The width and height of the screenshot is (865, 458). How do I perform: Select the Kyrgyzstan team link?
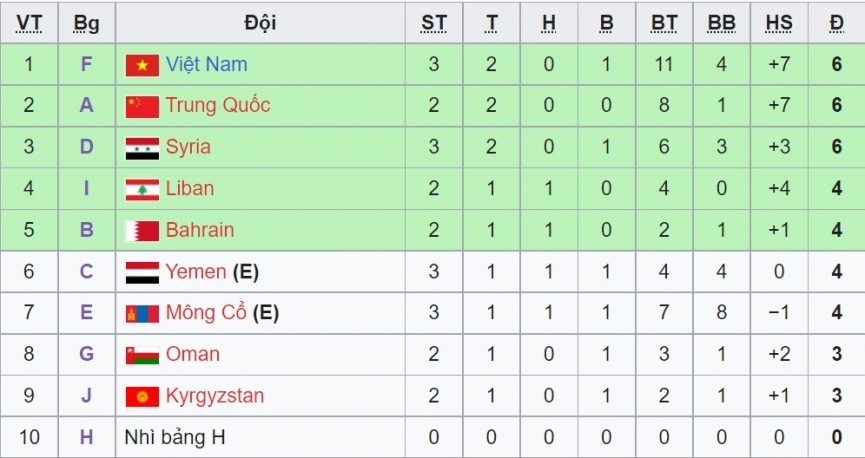click(215, 396)
